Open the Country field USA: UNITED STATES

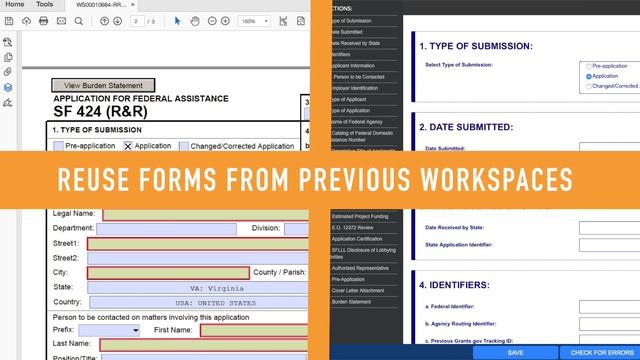[199, 302]
